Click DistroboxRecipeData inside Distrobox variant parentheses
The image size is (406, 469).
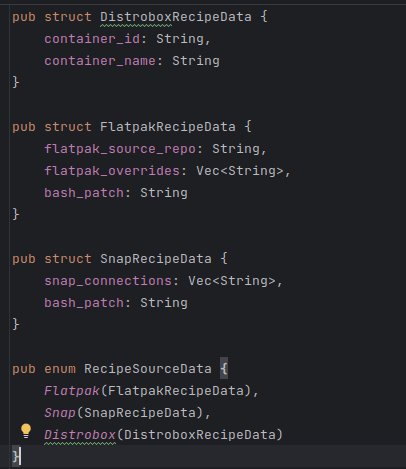pyautogui.click(x=200, y=435)
